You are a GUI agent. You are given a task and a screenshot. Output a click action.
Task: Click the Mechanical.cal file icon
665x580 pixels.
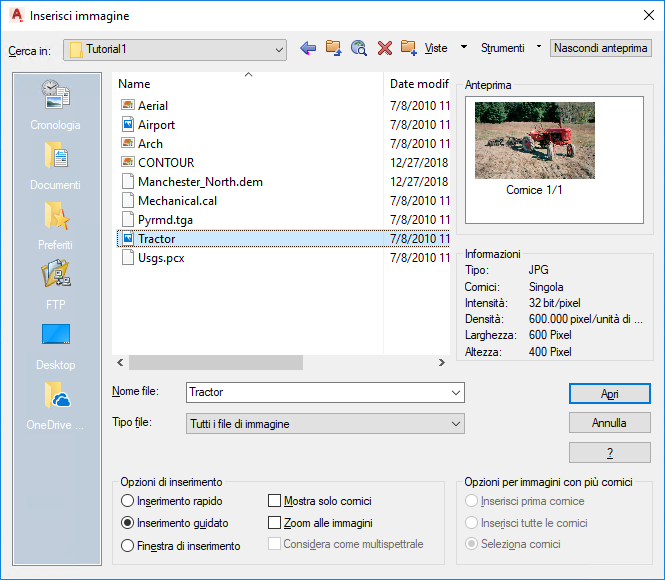128,201
